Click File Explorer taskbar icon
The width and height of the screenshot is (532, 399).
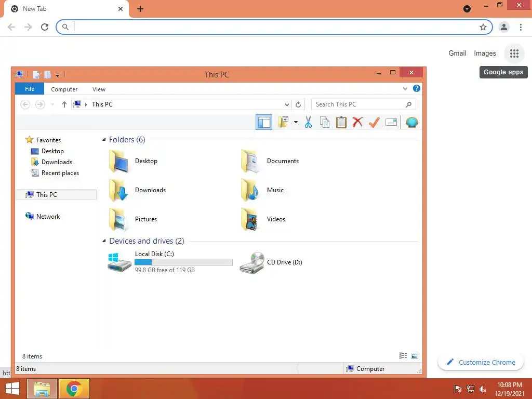[x=42, y=389]
